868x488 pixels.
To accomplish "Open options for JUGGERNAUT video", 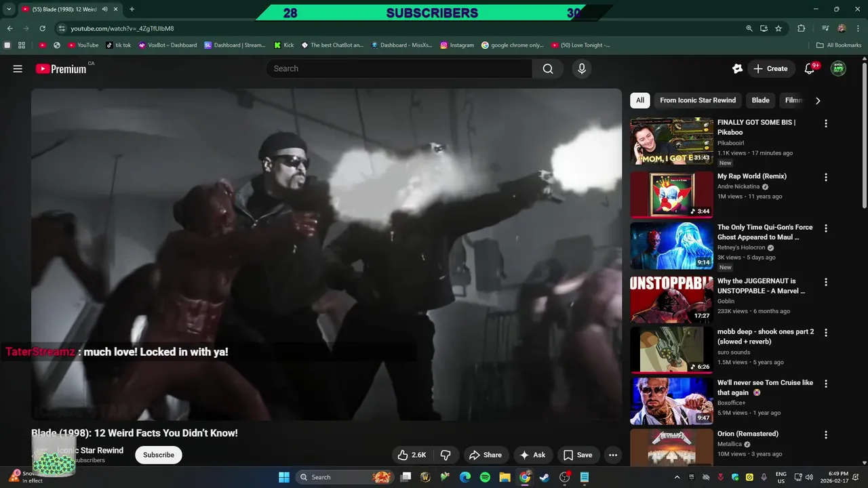I will tap(826, 282).
